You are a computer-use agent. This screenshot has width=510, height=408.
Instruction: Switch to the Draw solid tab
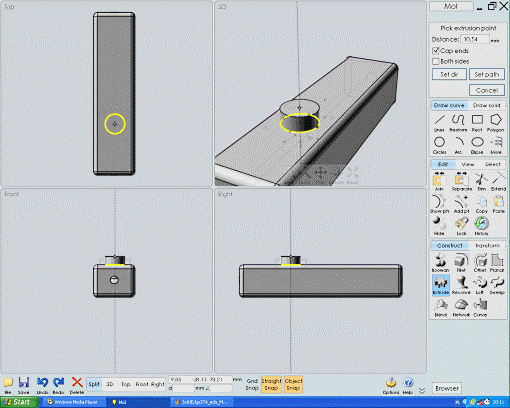coord(487,105)
